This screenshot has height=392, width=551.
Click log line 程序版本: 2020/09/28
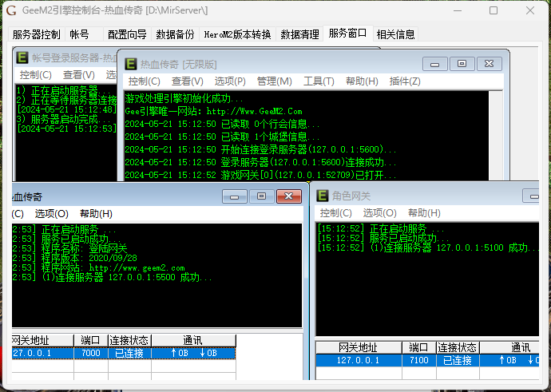pos(74,258)
